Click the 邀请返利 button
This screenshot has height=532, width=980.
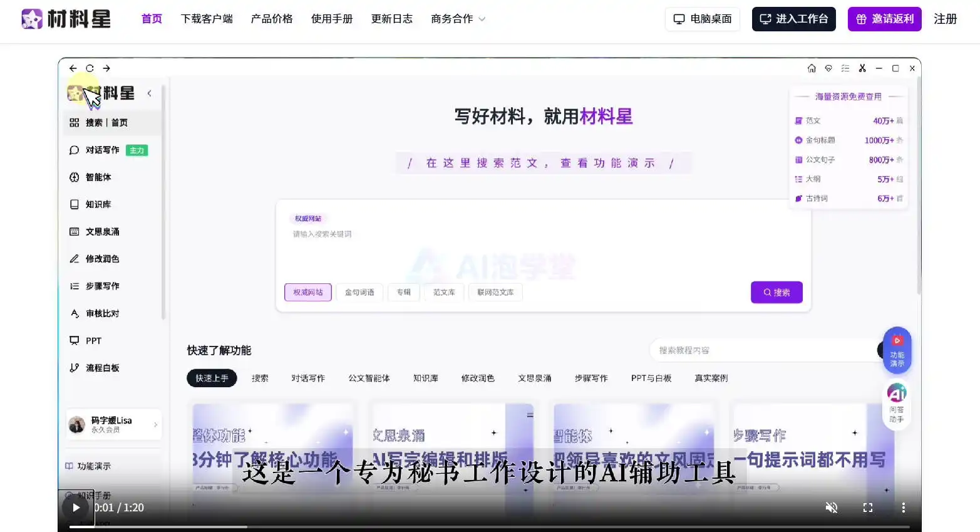click(885, 19)
